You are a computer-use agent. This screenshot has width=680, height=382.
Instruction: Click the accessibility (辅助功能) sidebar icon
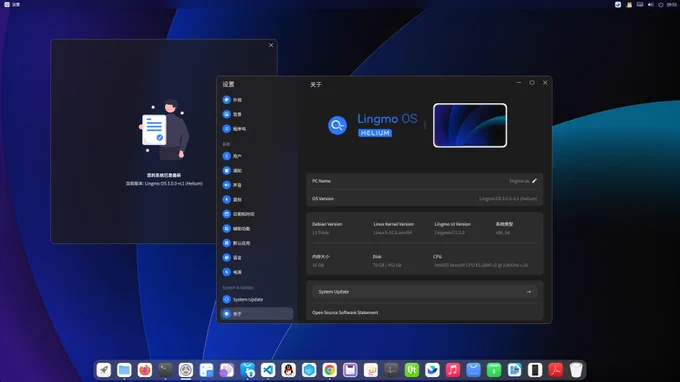[x=226, y=229]
